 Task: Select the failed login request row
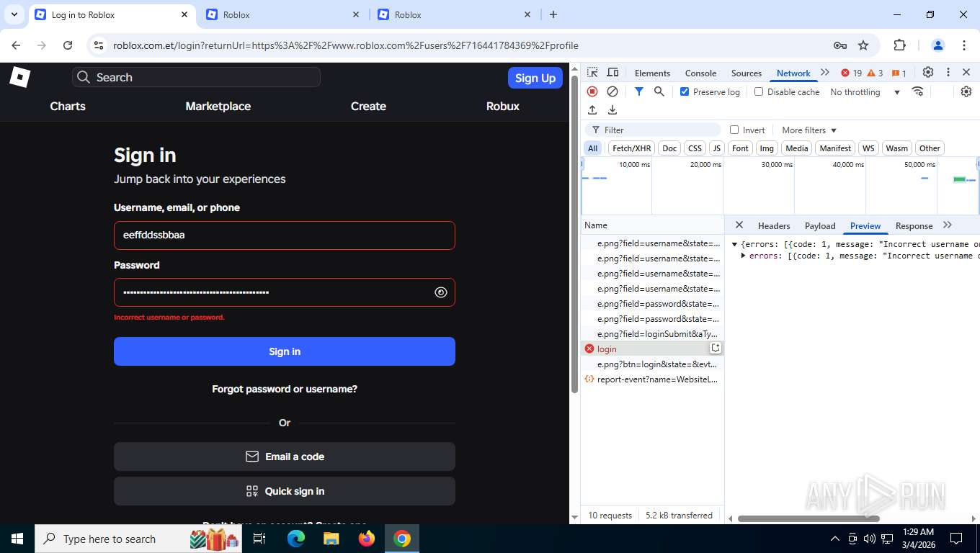pyautogui.click(x=652, y=349)
